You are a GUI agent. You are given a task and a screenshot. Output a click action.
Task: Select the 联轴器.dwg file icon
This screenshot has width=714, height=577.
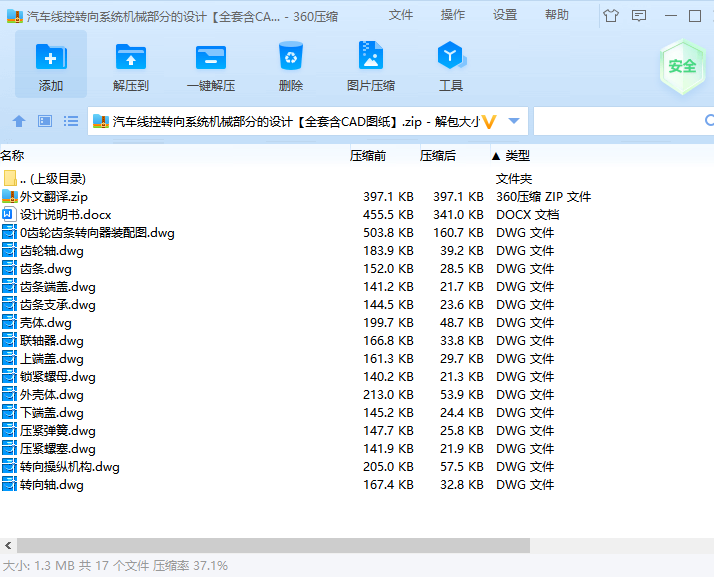(x=9, y=340)
